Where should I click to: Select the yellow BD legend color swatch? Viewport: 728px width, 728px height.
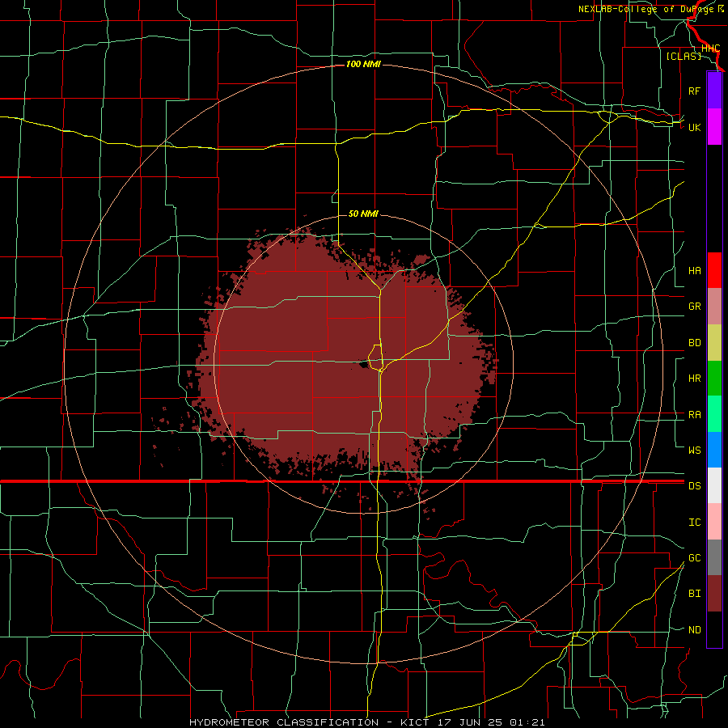[x=714, y=343]
